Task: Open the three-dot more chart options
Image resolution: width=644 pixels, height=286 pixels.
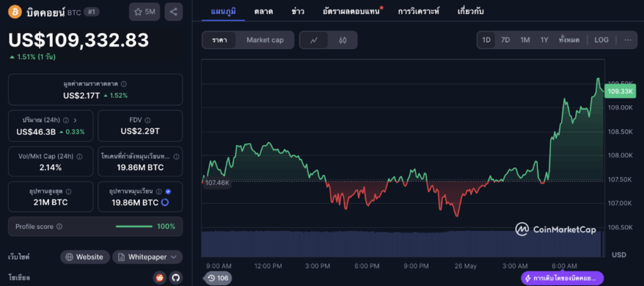Action: 627,40
